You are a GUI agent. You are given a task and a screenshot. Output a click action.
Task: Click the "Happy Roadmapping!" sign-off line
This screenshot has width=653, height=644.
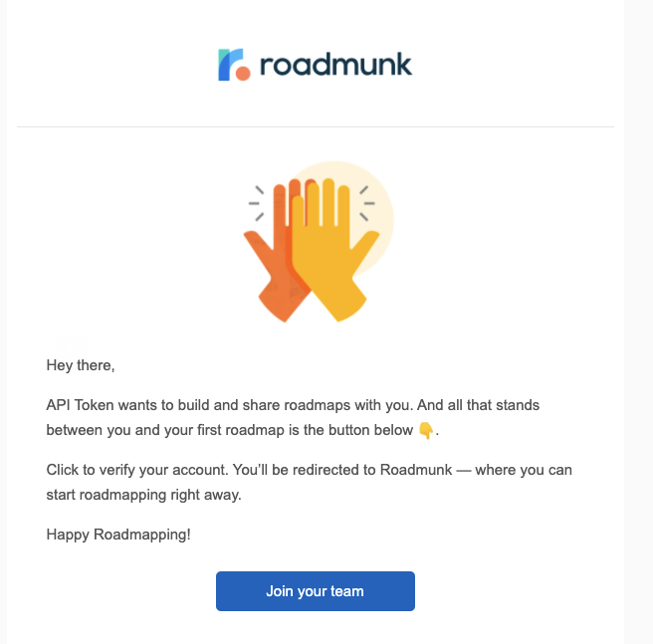pyautogui.click(x=118, y=535)
